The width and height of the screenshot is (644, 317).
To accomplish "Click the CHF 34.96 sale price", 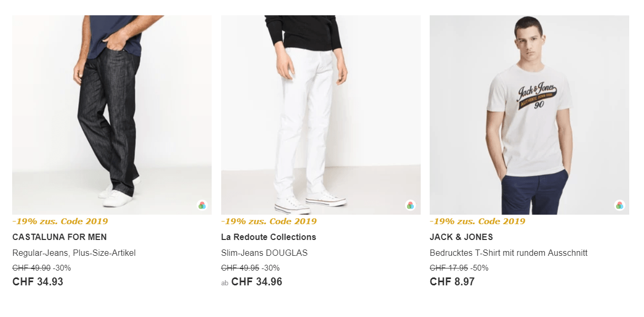I will click(x=257, y=282).
